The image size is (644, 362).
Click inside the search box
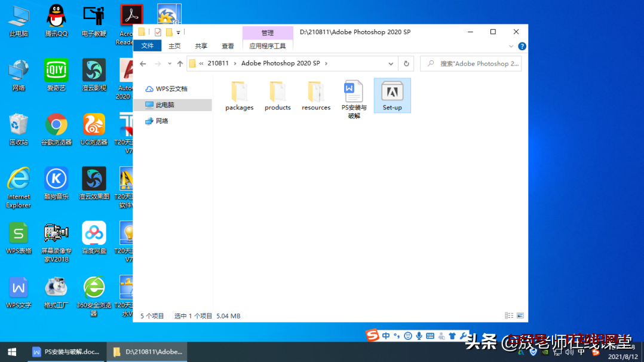click(x=472, y=63)
